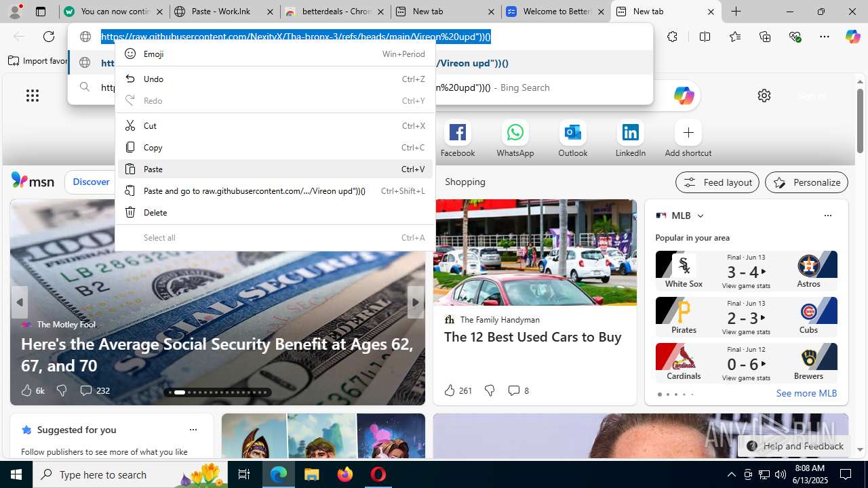The image size is (868, 488).
Task: Open the Split screen icon
Action: [705, 37]
